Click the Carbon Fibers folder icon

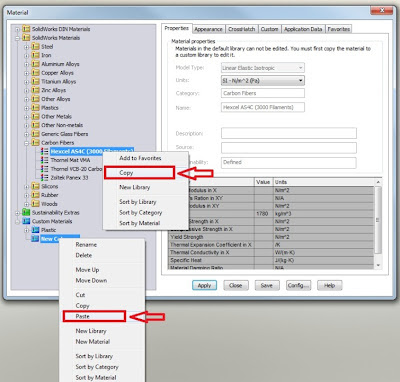tap(35, 142)
